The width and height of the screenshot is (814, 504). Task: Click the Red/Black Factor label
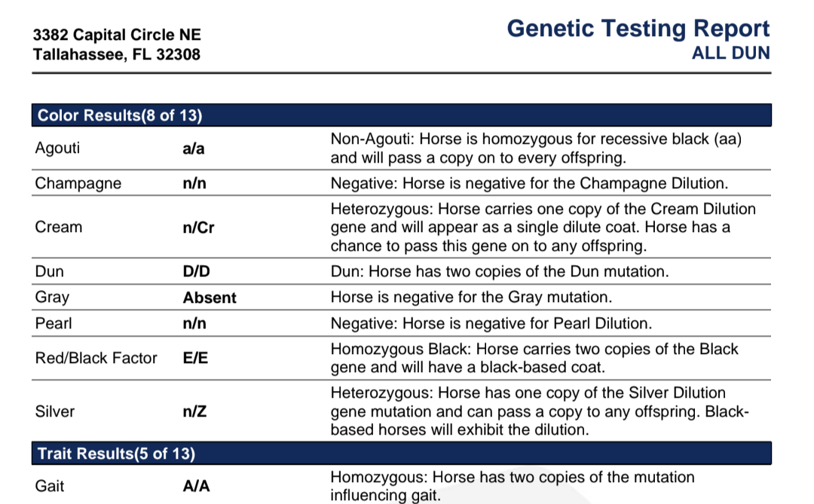tap(96, 358)
